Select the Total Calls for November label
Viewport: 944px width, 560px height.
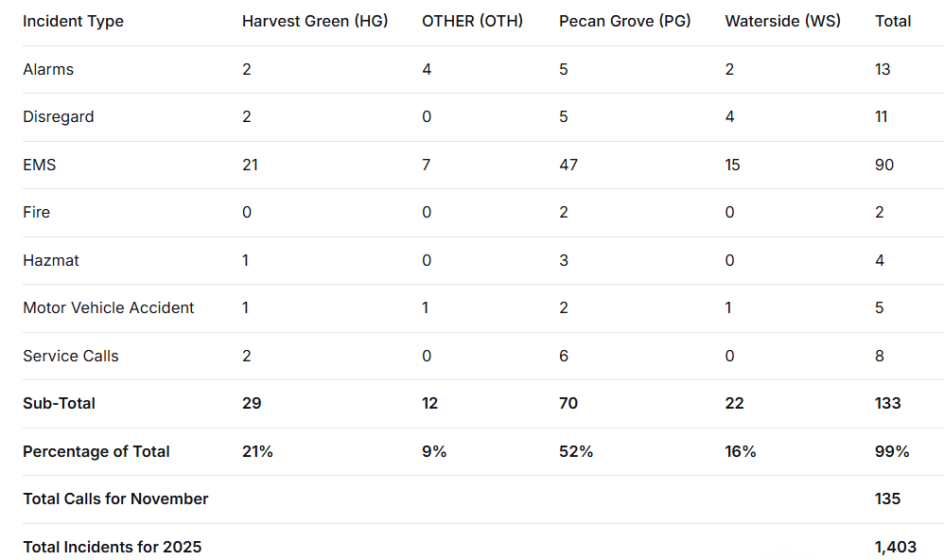coord(115,499)
